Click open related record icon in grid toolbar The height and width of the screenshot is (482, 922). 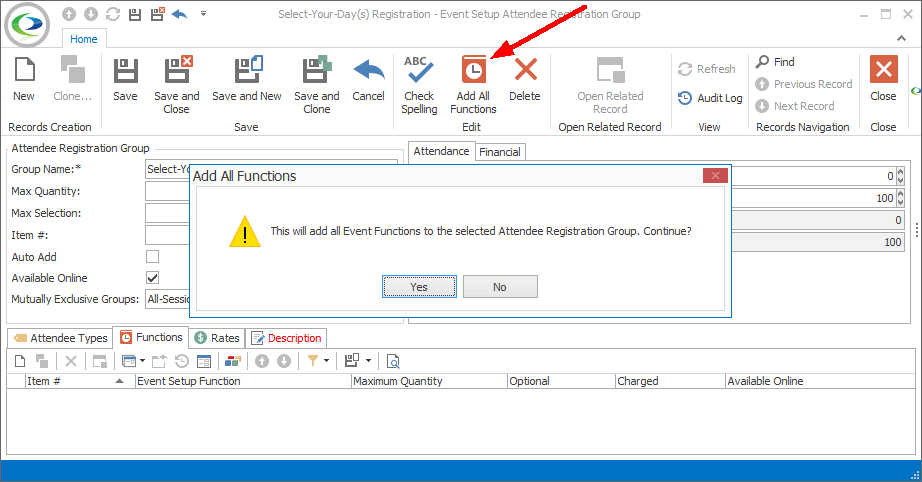click(x=100, y=361)
